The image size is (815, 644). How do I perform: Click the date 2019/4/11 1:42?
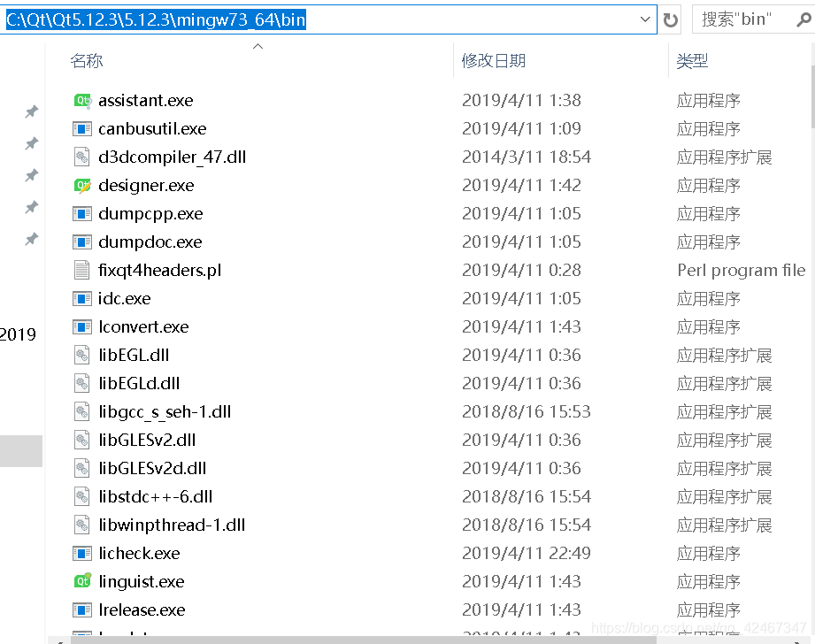(521, 185)
